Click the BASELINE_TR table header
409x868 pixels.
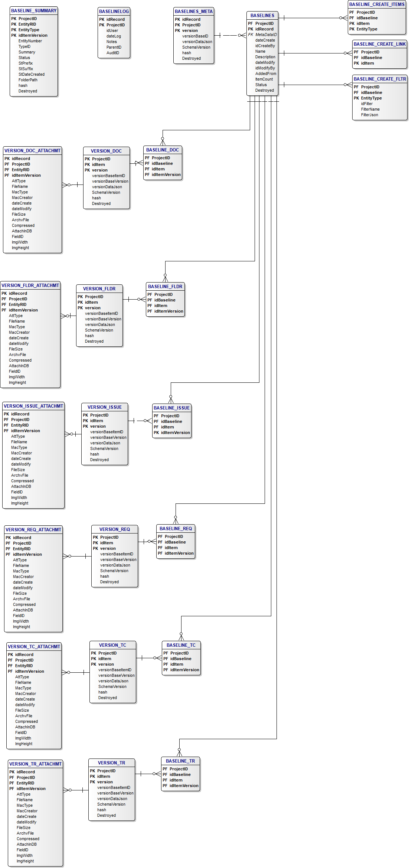click(x=180, y=761)
